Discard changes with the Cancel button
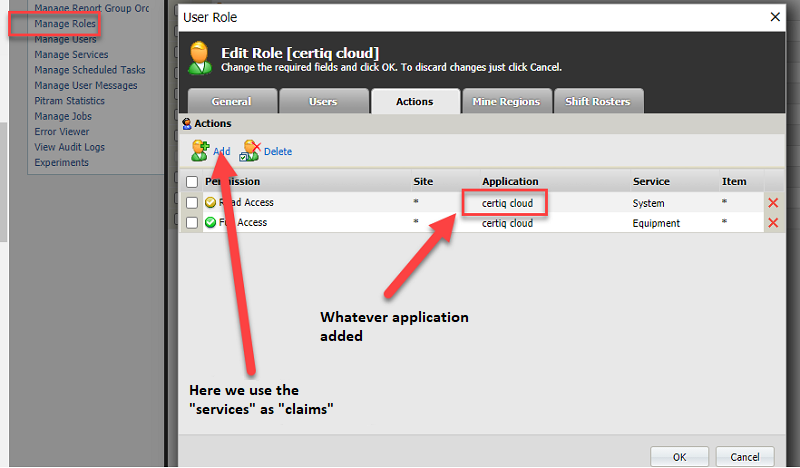The height and width of the screenshot is (468, 800). (744, 457)
